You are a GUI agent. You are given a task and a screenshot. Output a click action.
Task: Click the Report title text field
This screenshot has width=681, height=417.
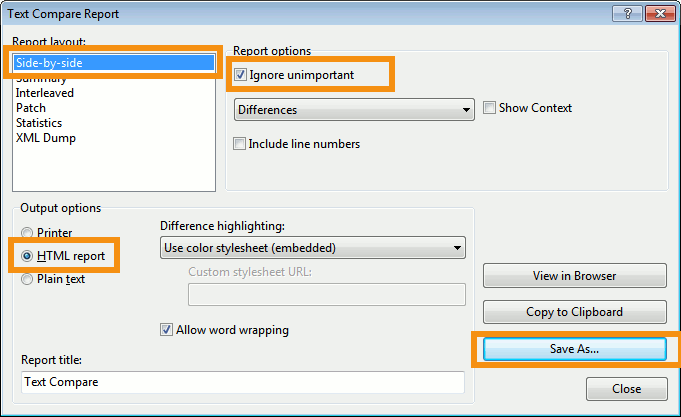coord(242,382)
